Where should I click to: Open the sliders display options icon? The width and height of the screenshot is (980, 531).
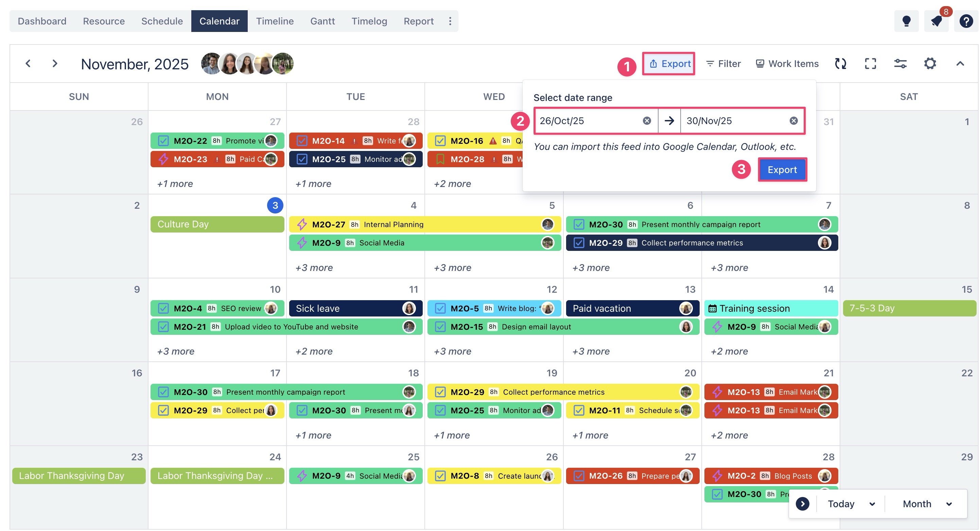pyautogui.click(x=900, y=64)
